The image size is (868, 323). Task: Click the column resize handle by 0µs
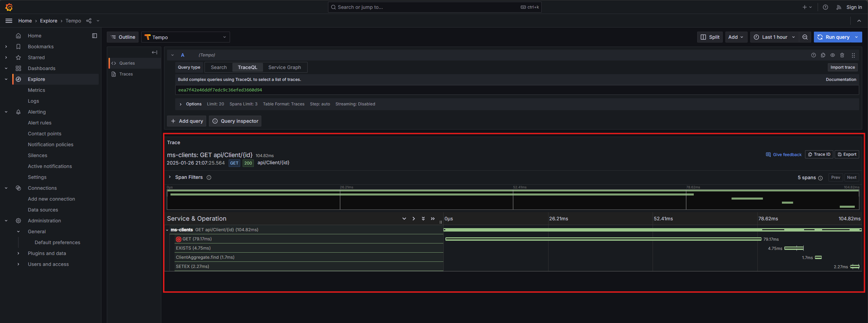(441, 222)
